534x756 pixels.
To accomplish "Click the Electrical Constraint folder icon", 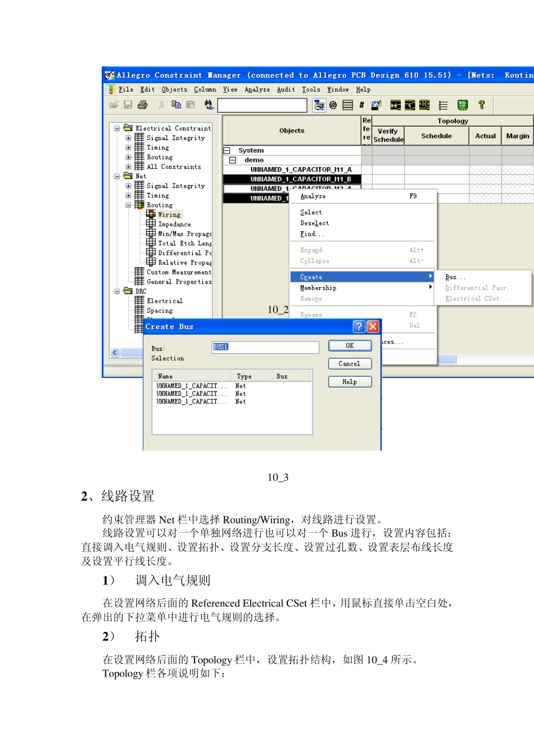I will click(128, 128).
